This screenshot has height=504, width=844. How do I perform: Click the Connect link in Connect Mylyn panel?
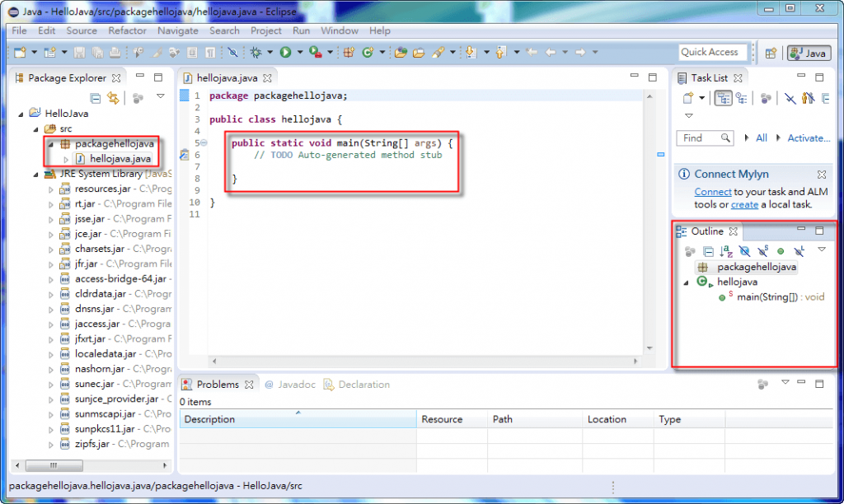pos(712,191)
